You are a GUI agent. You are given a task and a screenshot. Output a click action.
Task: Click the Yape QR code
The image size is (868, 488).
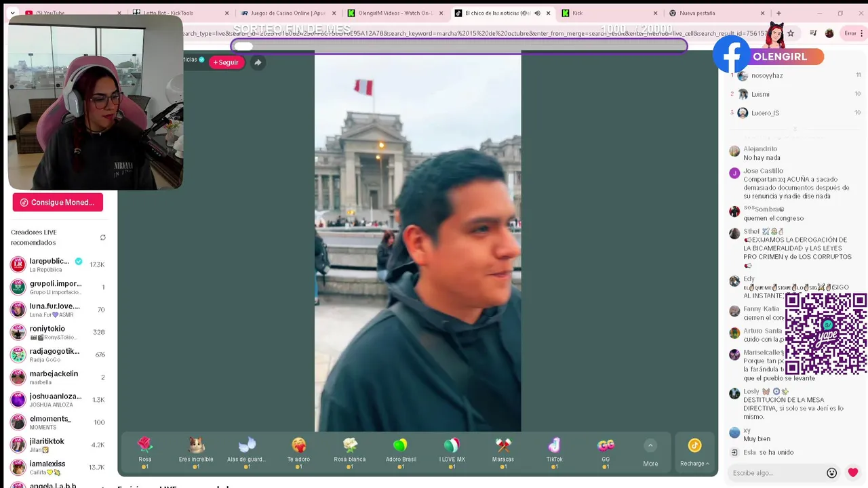[826, 333]
